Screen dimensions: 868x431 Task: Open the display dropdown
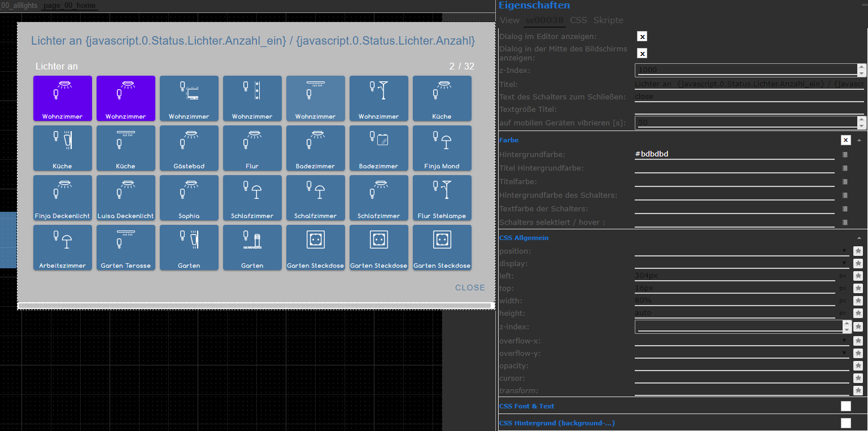(x=742, y=263)
